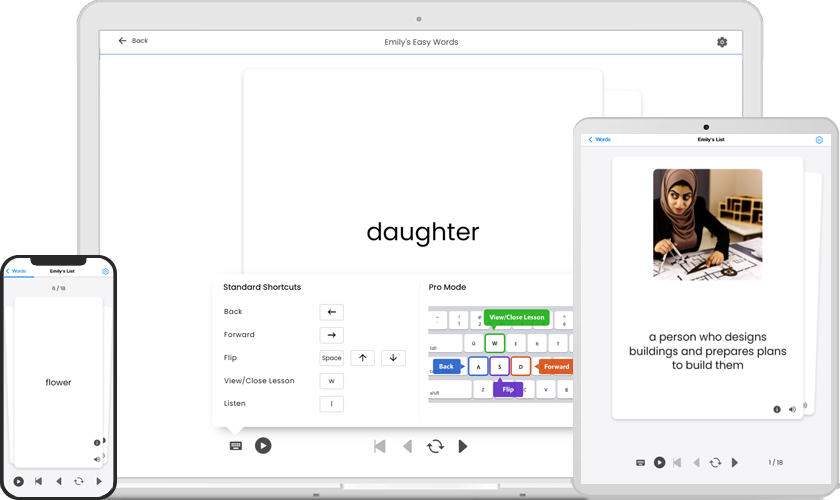The width and height of the screenshot is (840, 500).
Task: Open the tablet's settings gear icon
Action: [819, 140]
